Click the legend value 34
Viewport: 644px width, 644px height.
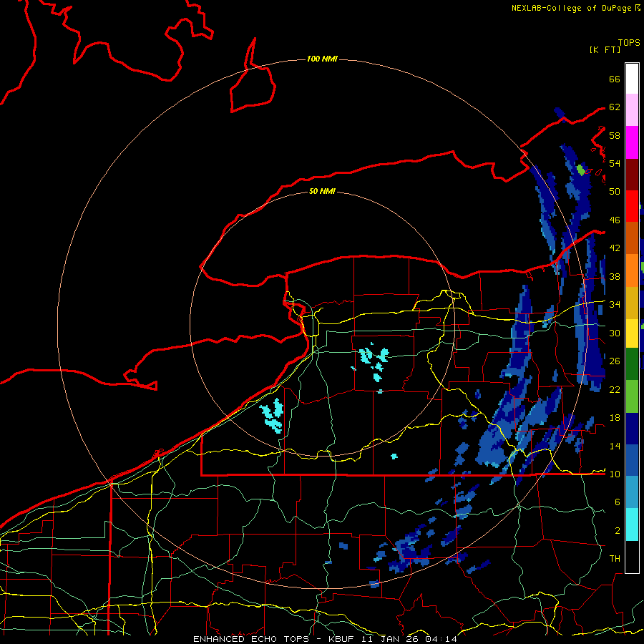point(615,304)
